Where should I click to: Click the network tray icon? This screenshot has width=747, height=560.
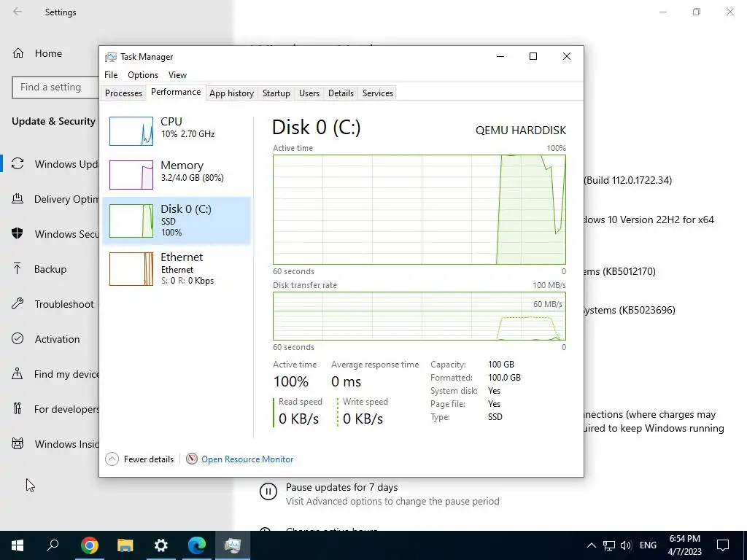[x=609, y=545]
